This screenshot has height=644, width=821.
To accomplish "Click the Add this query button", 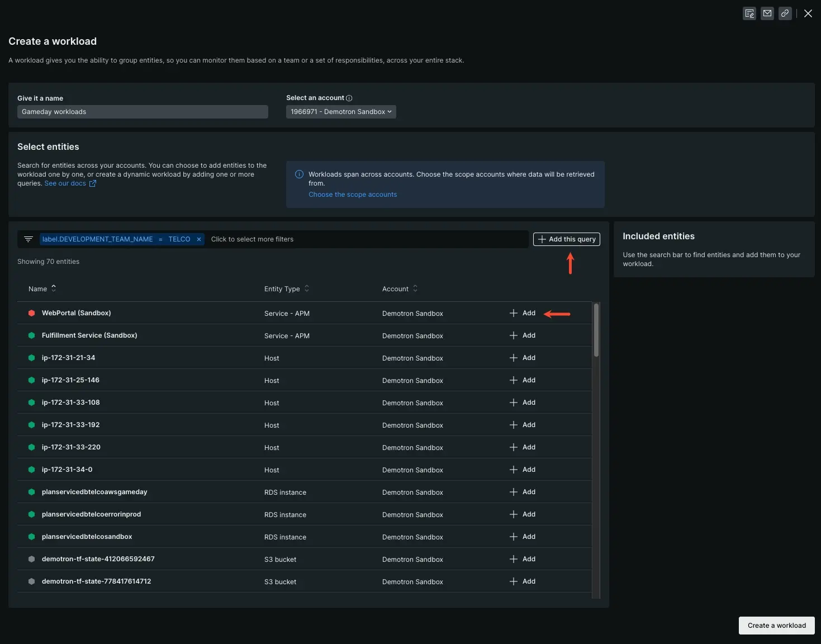I will point(566,239).
